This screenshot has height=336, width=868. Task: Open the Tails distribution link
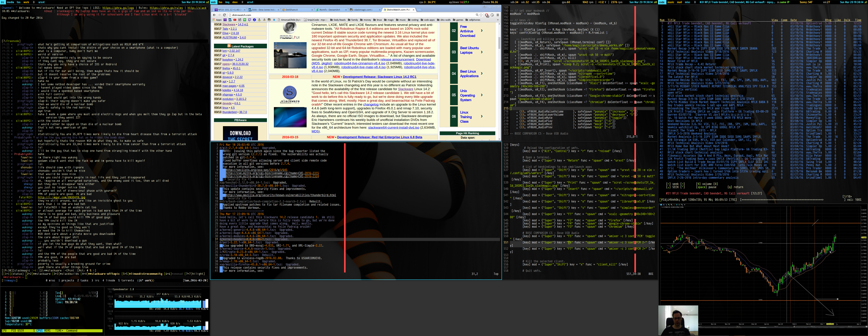point(225,29)
